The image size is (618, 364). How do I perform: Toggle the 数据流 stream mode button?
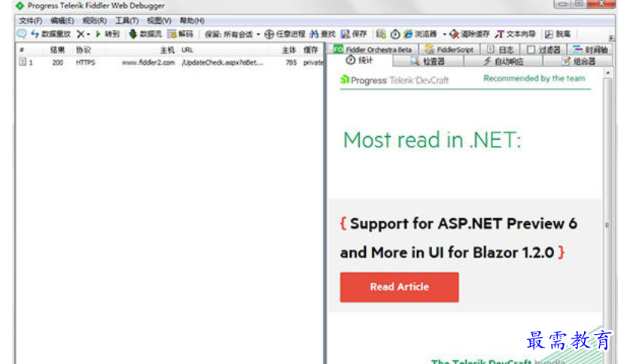pos(145,35)
